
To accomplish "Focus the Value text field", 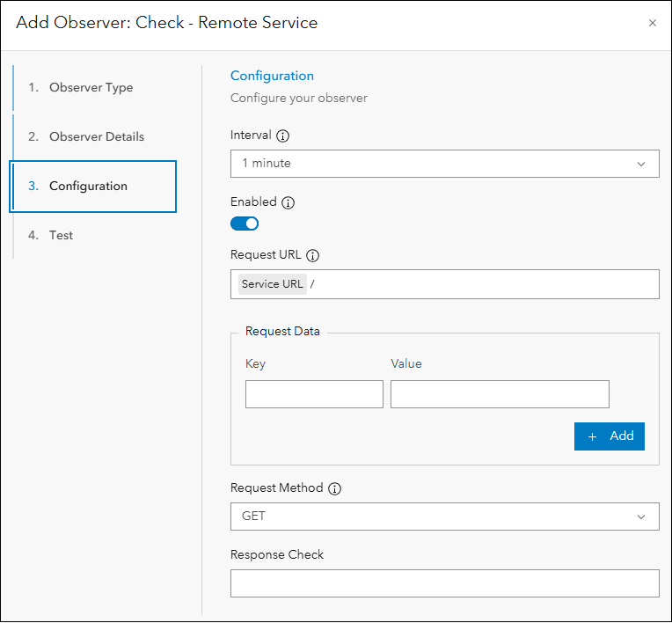I will (x=500, y=394).
